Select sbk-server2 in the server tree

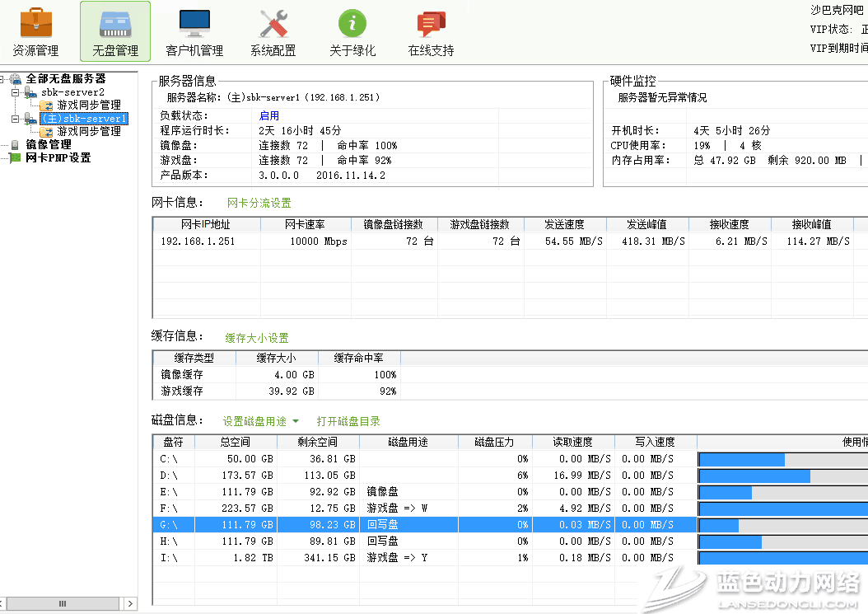tap(72, 92)
